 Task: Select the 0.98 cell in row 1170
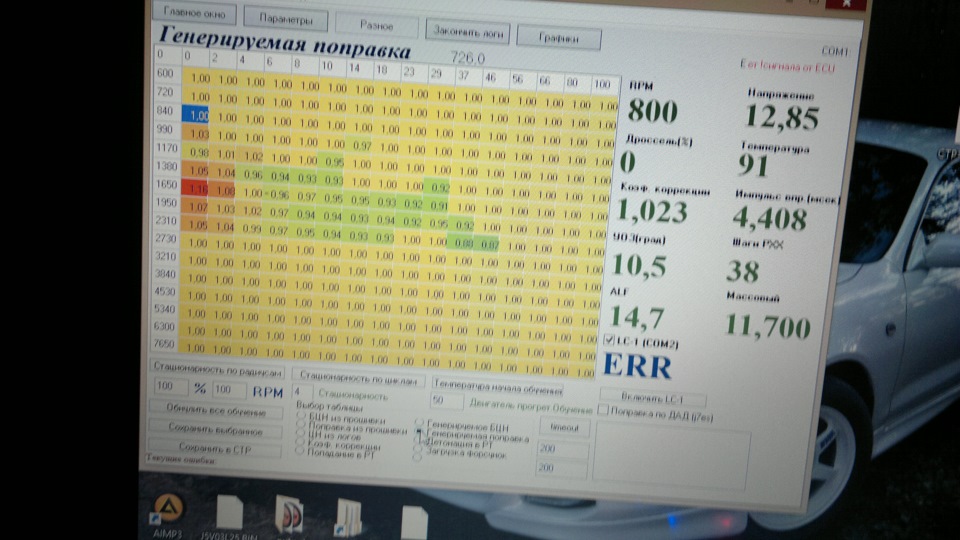(x=197, y=151)
